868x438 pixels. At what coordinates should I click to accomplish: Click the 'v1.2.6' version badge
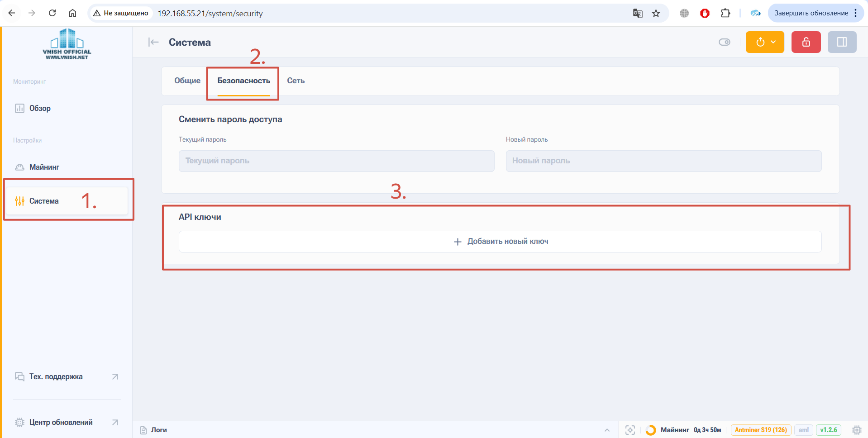(829, 430)
